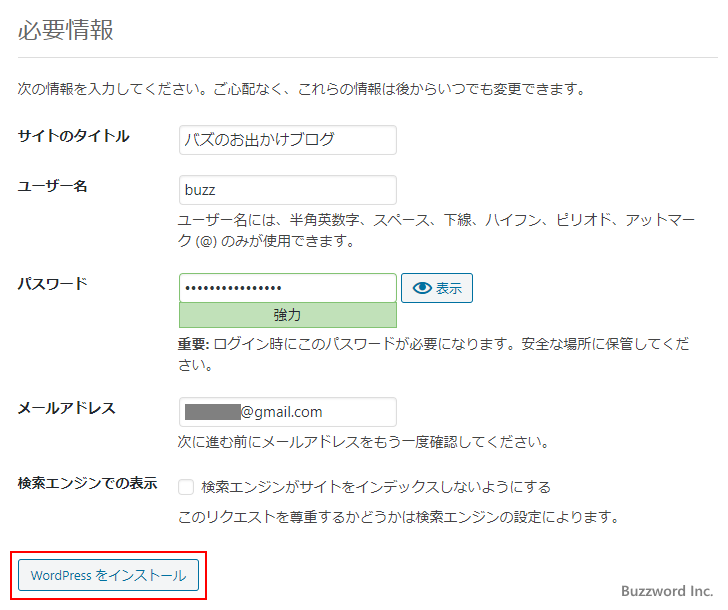The image size is (728, 610).
Task: Enable the 検索エンジンがサイトをインデックスしない checkbox
Action: 186,487
